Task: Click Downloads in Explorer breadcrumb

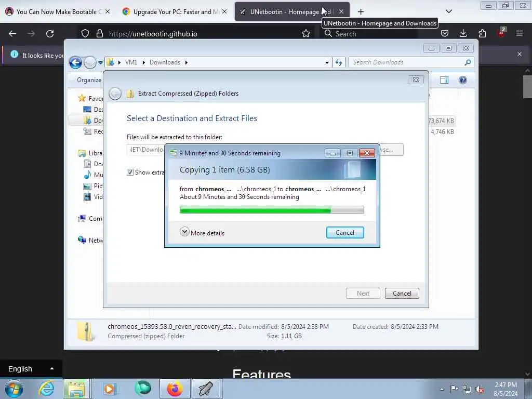Action: tap(165, 62)
